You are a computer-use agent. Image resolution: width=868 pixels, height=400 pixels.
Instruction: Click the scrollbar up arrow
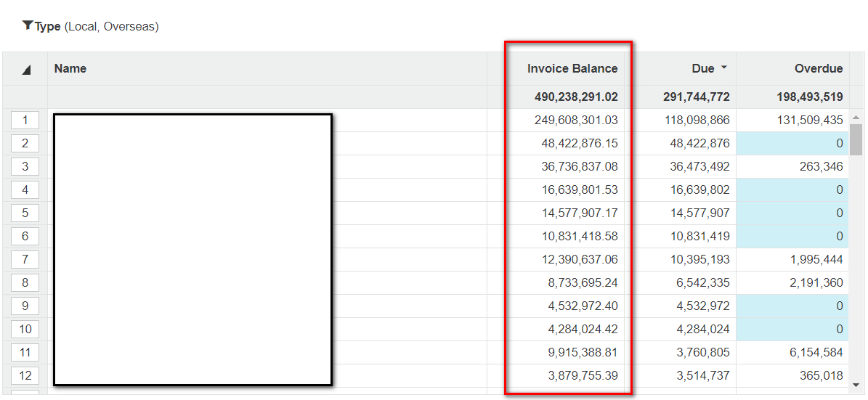[x=856, y=118]
